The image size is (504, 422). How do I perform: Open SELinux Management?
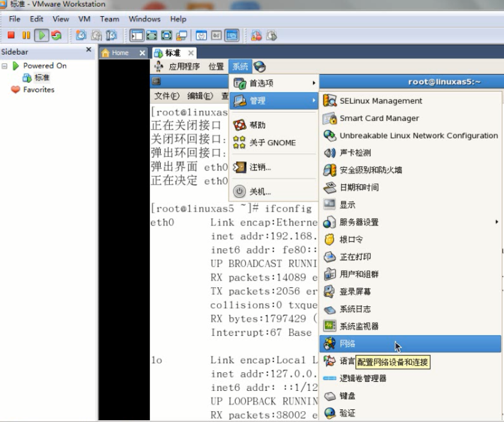[410, 101]
